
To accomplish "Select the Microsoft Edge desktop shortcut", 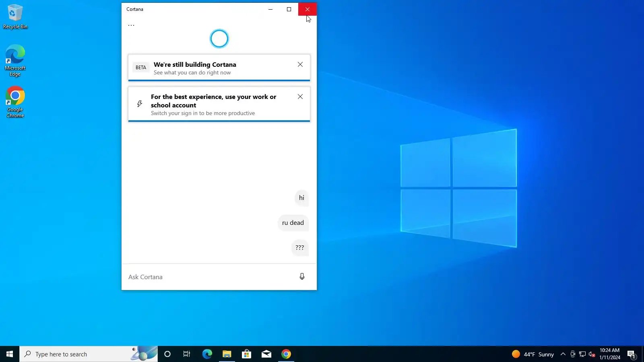I will coord(15,60).
